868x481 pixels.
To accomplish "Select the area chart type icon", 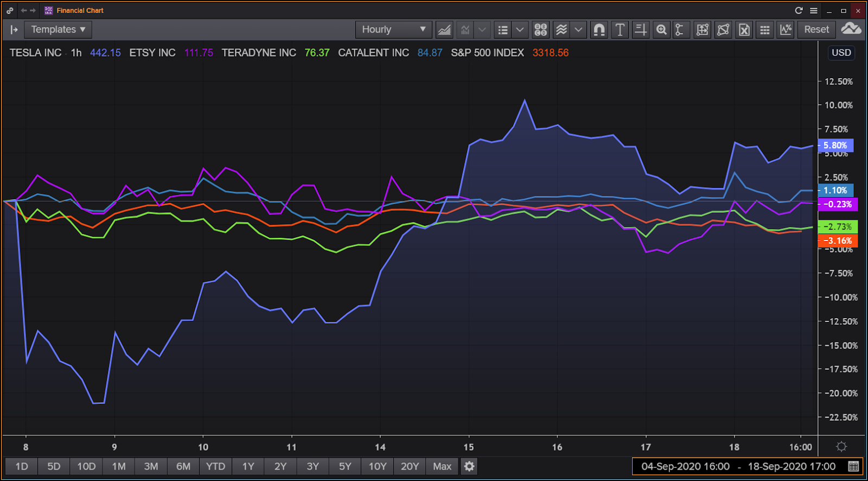I will tap(444, 30).
